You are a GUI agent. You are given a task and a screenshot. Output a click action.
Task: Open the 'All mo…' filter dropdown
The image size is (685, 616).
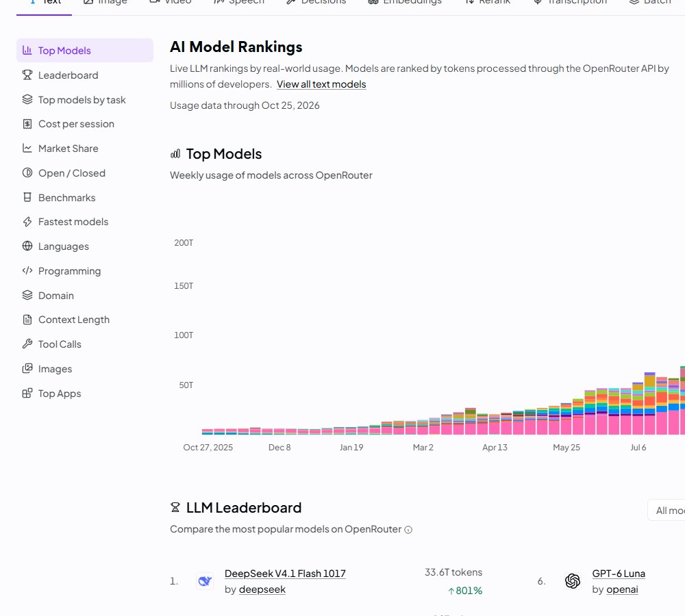pos(667,510)
